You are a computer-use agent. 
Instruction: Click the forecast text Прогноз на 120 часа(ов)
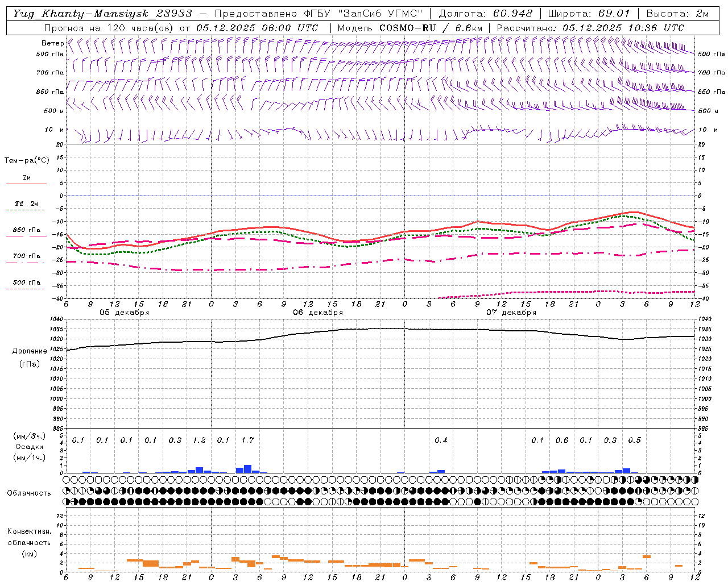coord(110,28)
